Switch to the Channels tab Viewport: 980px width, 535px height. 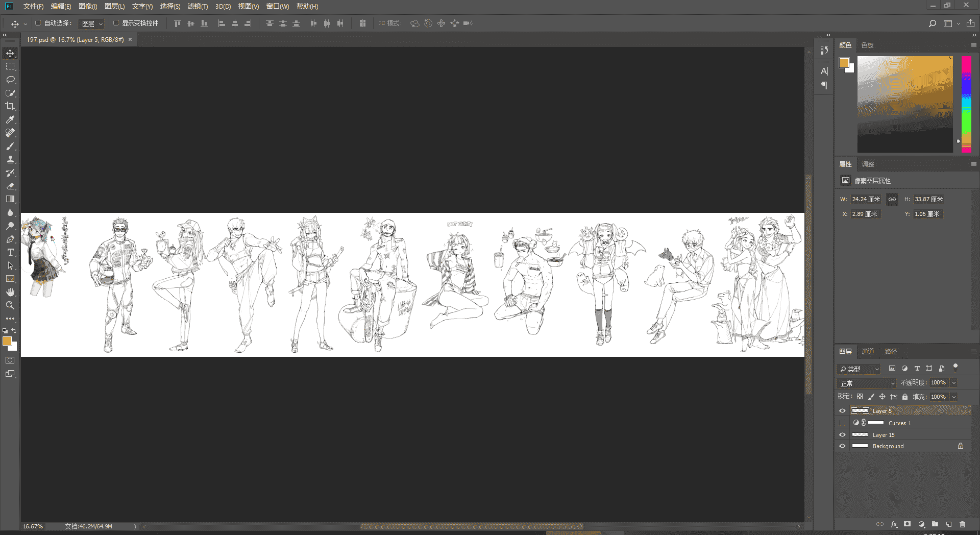868,352
